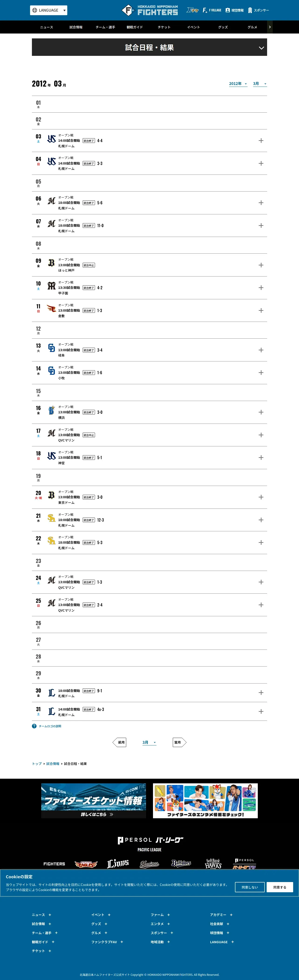Click the Fighters logo in header

pyautogui.click(x=150, y=10)
